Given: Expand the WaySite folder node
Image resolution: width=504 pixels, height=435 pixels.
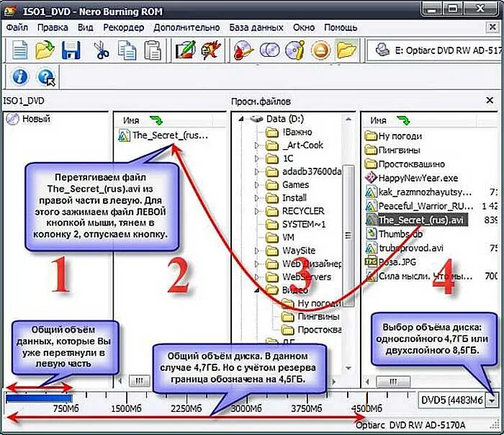Looking at the screenshot, I should [256, 251].
